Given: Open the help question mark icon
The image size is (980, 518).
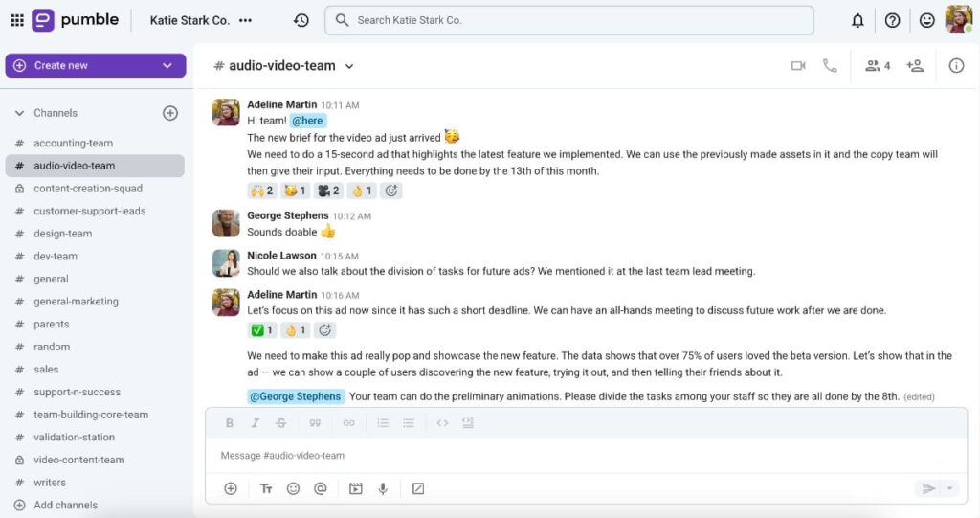Looking at the screenshot, I should [x=892, y=20].
